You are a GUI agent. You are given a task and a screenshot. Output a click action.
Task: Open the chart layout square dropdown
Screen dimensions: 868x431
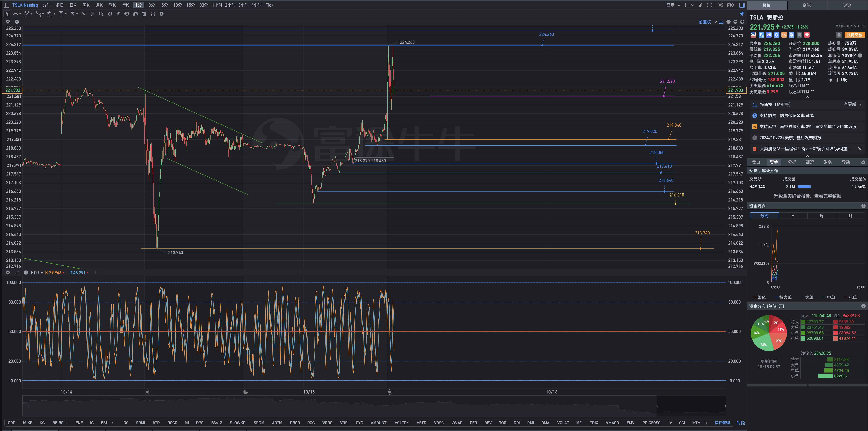689,5
